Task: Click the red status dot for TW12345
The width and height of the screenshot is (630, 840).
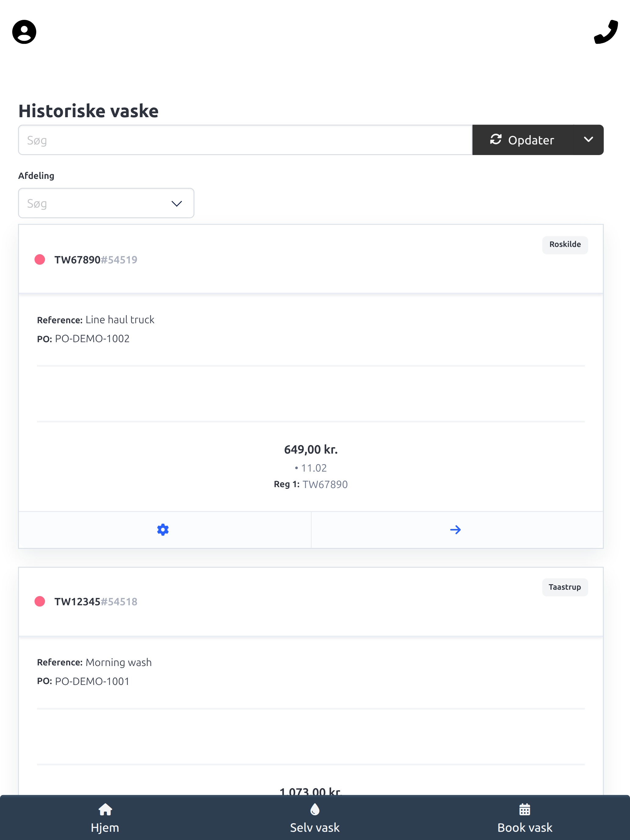Action: click(x=40, y=602)
